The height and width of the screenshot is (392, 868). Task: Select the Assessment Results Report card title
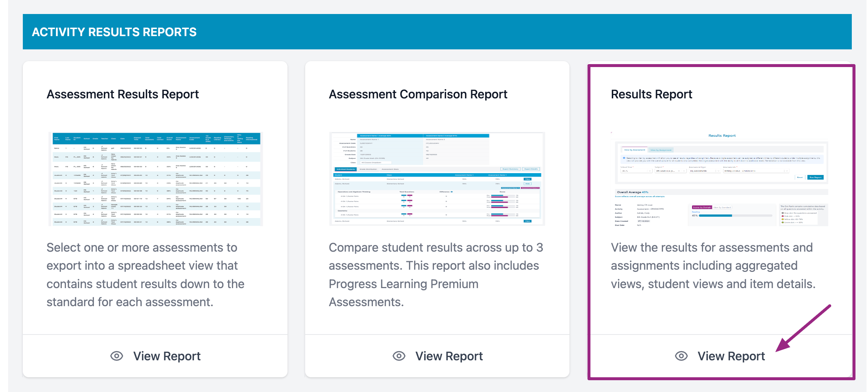[123, 94]
